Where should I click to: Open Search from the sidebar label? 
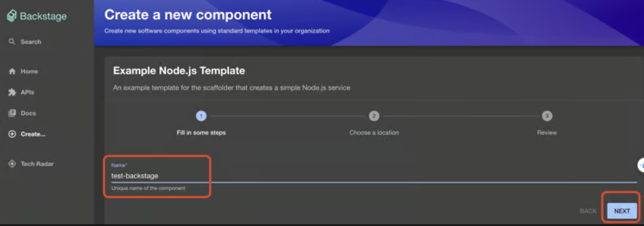(x=31, y=42)
